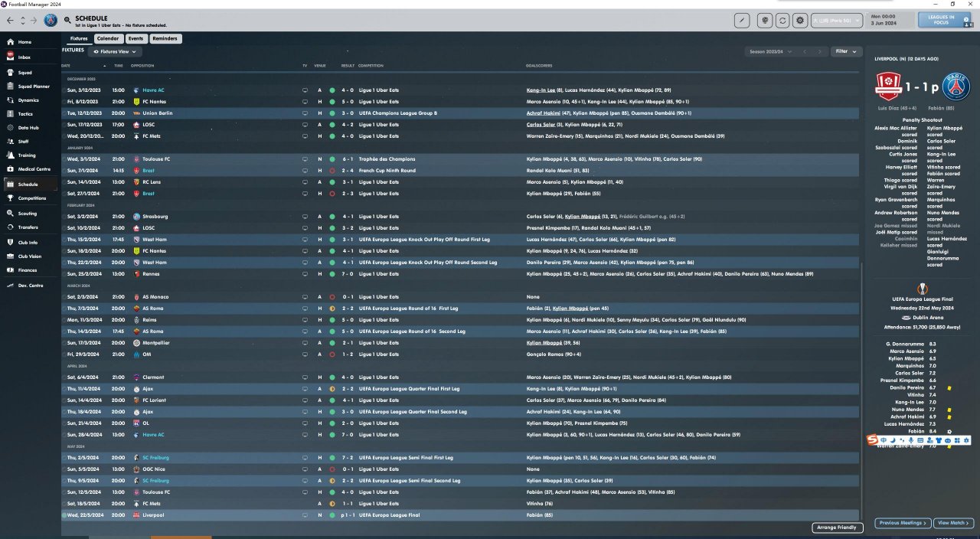This screenshot has height=539, width=980.
Task: Open the West Ham 15/2/2024 fixture link
Action: (155, 240)
